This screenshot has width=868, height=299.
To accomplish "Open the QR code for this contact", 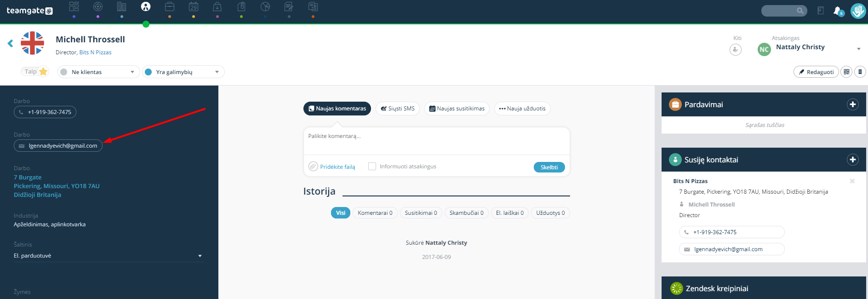I will click(846, 72).
